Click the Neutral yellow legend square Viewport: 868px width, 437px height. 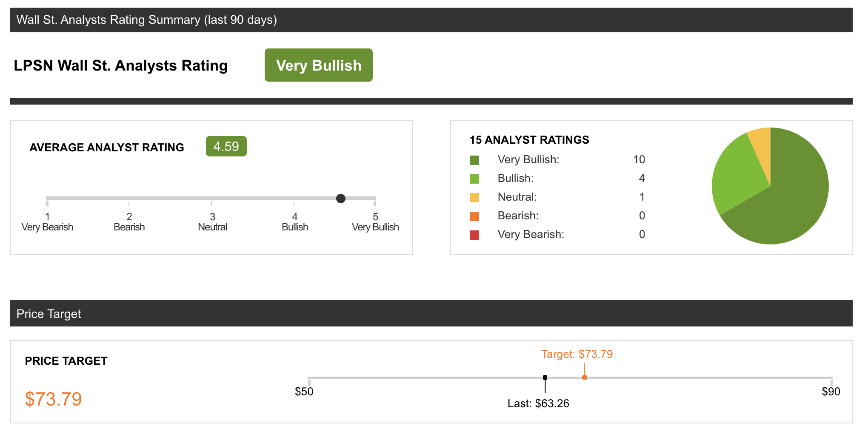click(474, 197)
